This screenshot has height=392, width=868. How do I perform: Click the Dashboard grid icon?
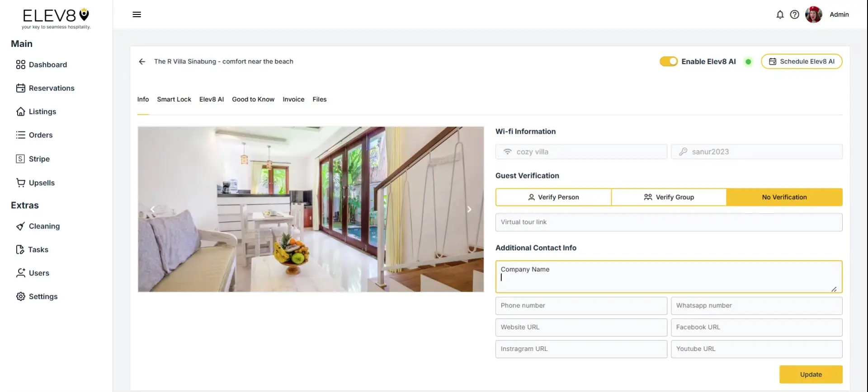tap(21, 65)
